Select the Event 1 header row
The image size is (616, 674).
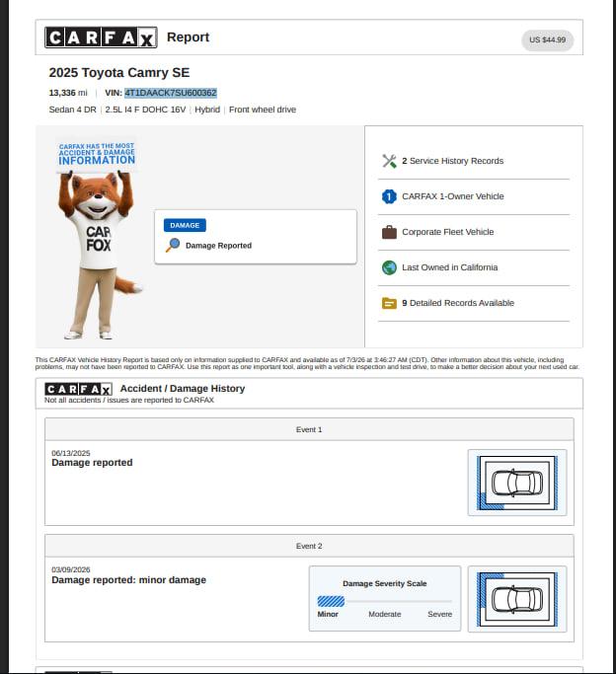[309, 429]
